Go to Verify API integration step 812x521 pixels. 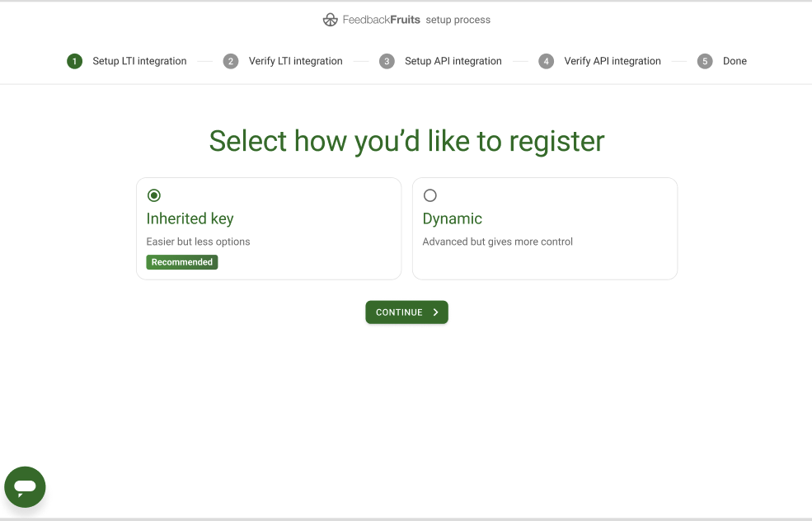pos(613,61)
